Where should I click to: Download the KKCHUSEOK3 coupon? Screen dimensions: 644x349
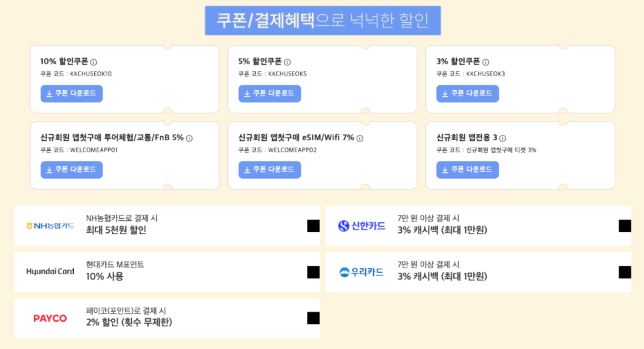click(x=467, y=93)
